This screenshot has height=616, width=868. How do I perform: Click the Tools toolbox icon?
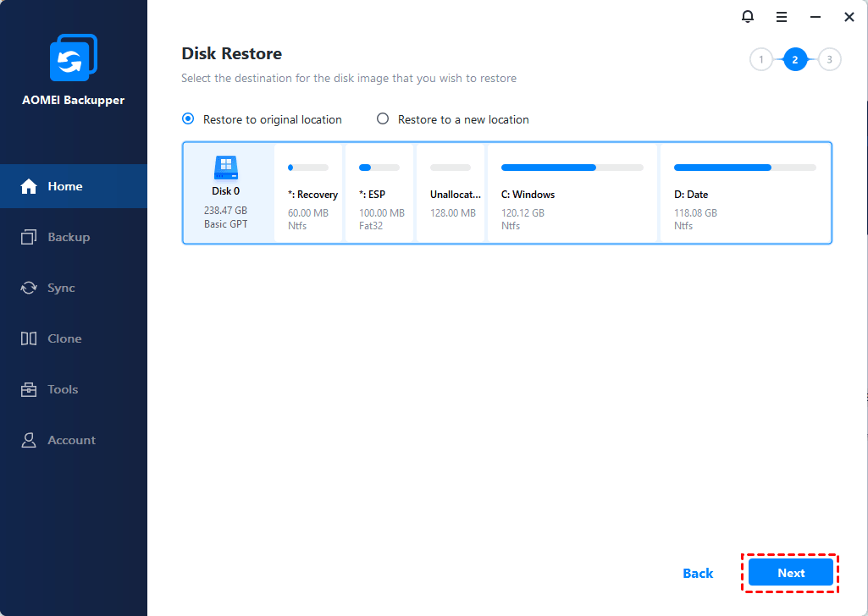coord(29,389)
